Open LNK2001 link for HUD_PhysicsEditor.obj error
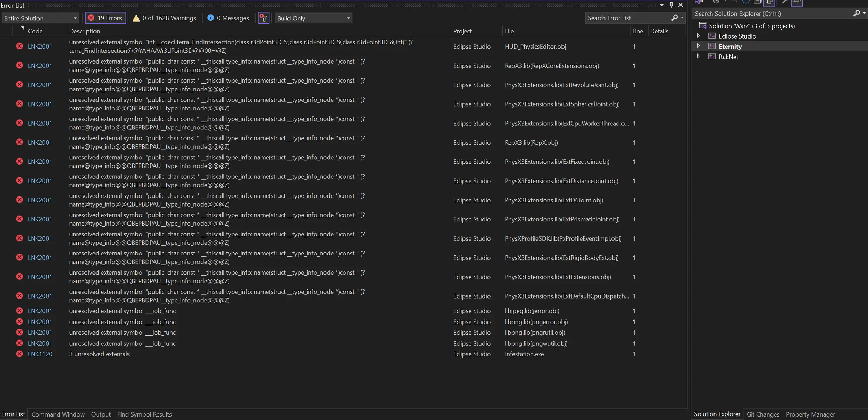Screen dimensions: 868x420 pyautogui.click(x=40, y=47)
